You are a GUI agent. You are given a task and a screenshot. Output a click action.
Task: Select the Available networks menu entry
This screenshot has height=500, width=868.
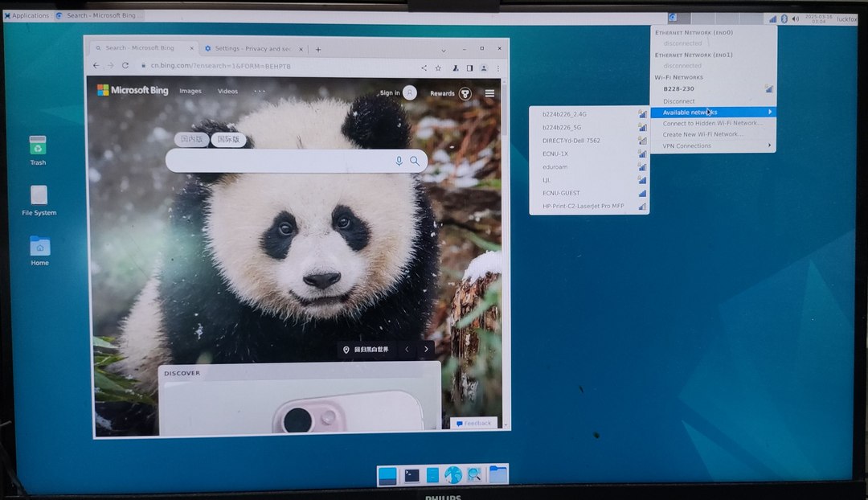(x=713, y=113)
